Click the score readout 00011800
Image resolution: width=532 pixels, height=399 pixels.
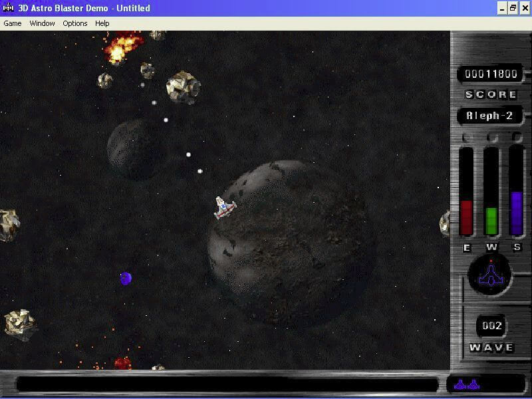[491, 74]
